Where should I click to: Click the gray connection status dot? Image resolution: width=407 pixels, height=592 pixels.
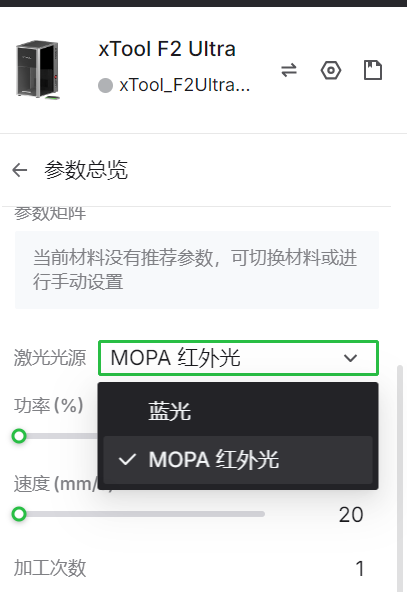click(x=105, y=85)
